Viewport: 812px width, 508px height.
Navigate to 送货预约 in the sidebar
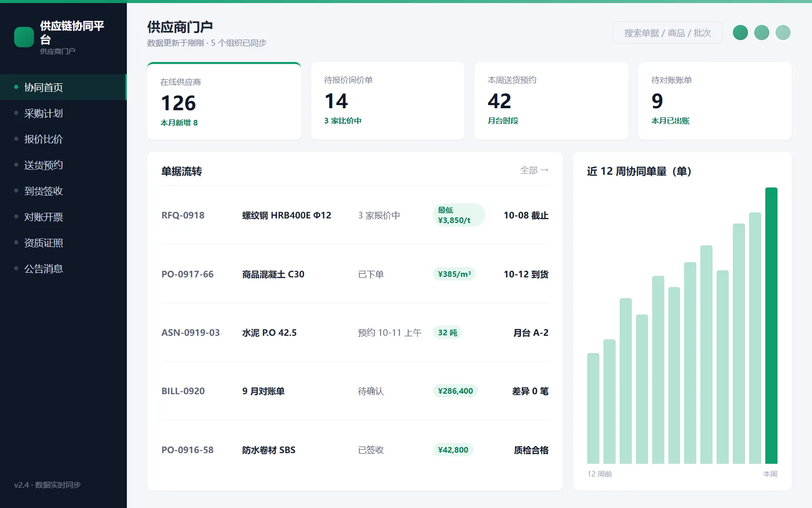click(63, 165)
